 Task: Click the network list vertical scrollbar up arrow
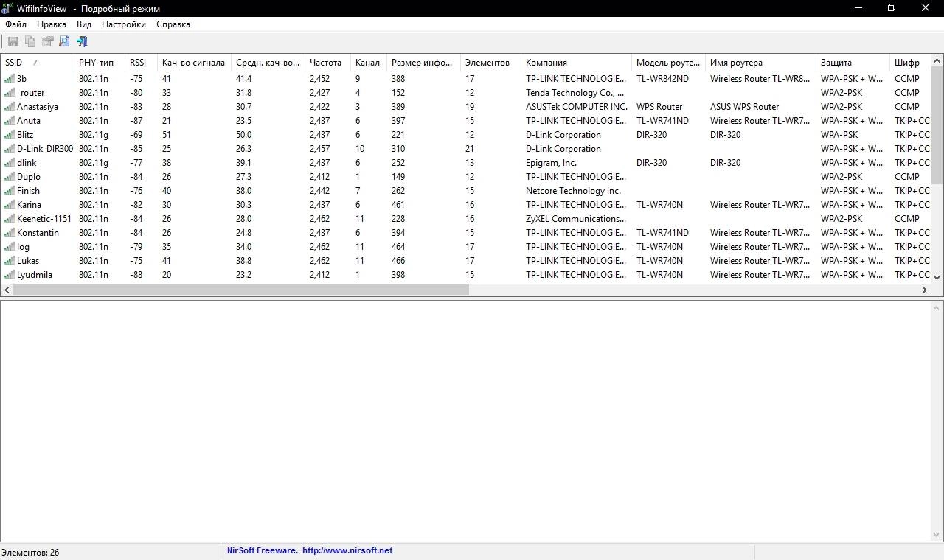coord(937,61)
